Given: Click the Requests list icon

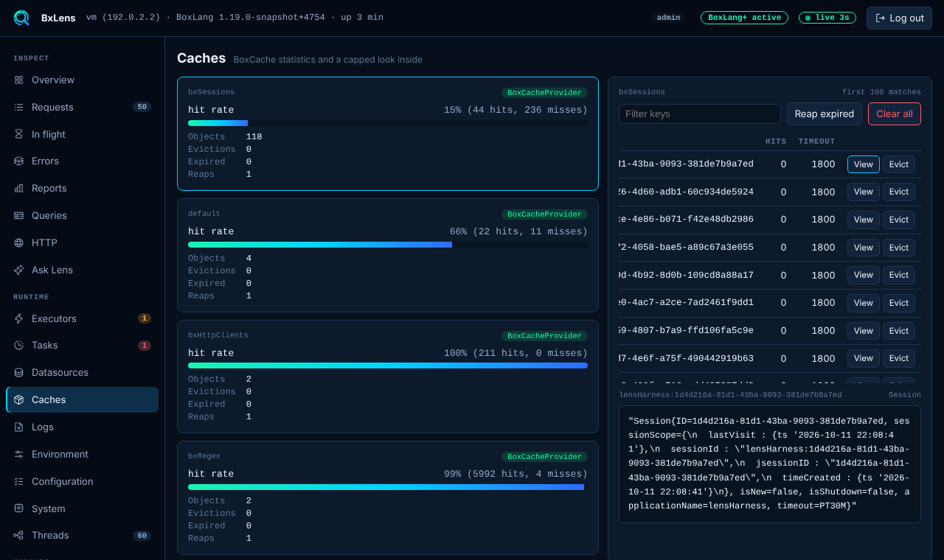Looking at the screenshot, I should (x=18, y=107).
